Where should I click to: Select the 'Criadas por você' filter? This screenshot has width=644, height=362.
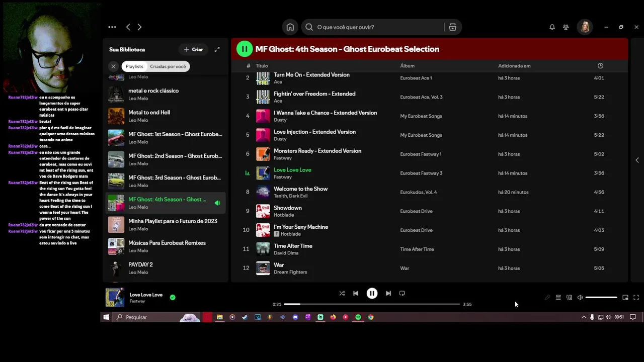168,66
